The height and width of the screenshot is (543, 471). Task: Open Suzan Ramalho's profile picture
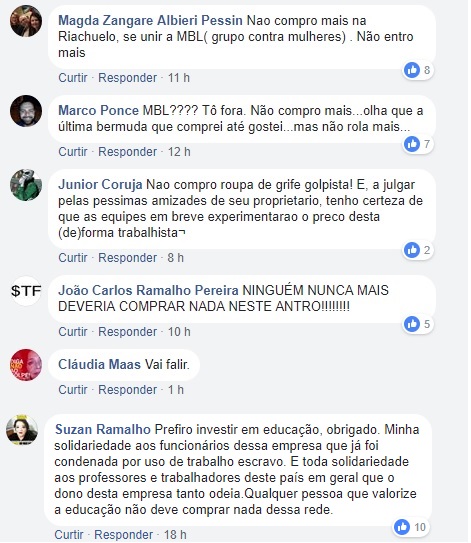tap(22, 430)
